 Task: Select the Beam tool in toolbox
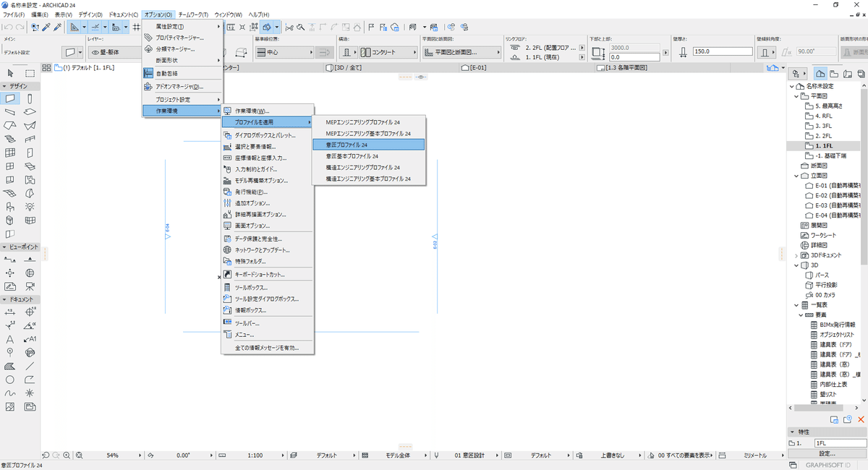coord(10,112)
